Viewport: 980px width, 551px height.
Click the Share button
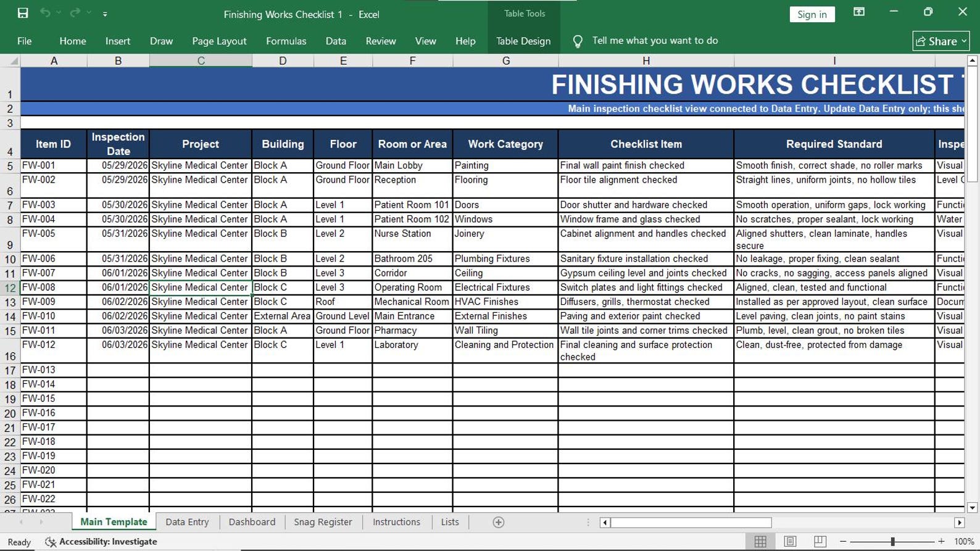pos(941,41)
